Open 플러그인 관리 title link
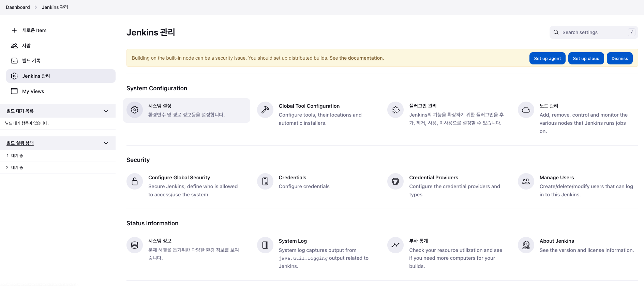This screenshot has width=644, height=286. (423, 106)
